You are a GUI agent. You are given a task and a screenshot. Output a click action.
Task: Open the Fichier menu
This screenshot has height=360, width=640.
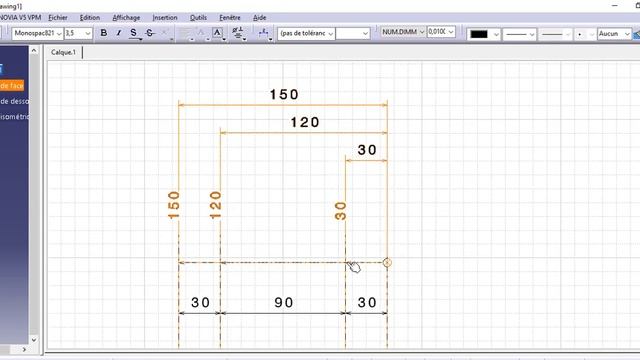(58, 18)
